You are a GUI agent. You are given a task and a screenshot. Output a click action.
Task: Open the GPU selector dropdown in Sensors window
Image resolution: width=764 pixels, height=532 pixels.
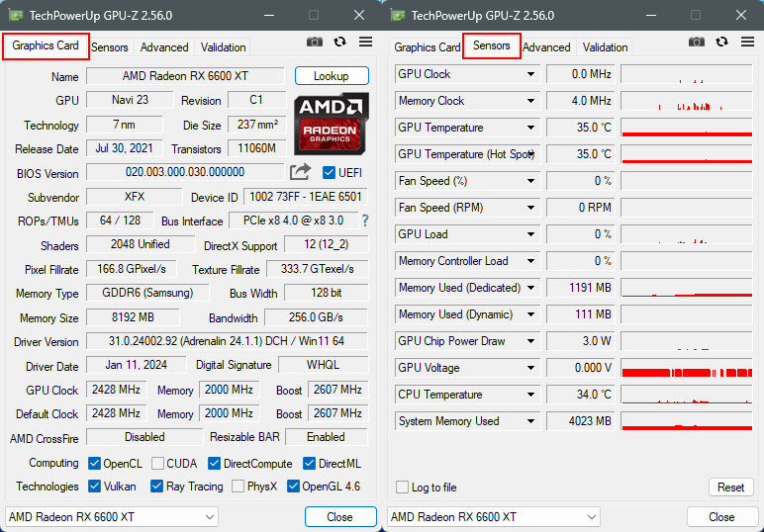point(494,517)
